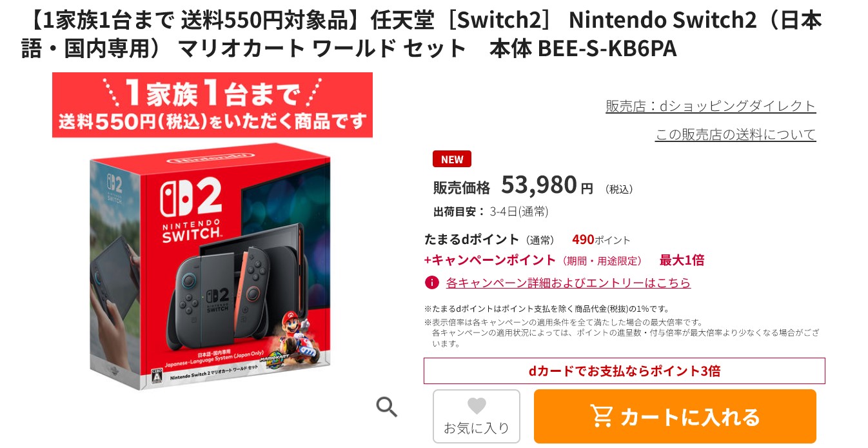868x448 pixels.
Task: Click the Nintendo Switch 2 product box image
Action: pos(210,266)
